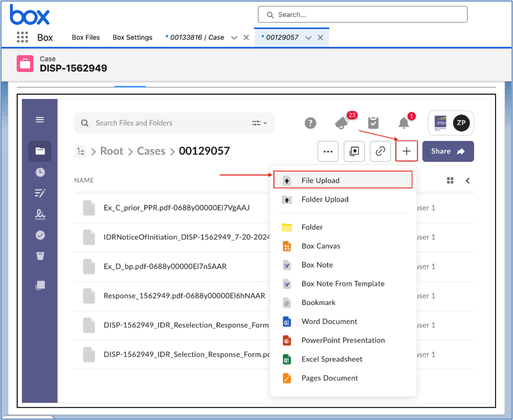
Task: Toggle the hamburger menu in Box sidebar
Action: pyautogui.click(x=40, y=119)
